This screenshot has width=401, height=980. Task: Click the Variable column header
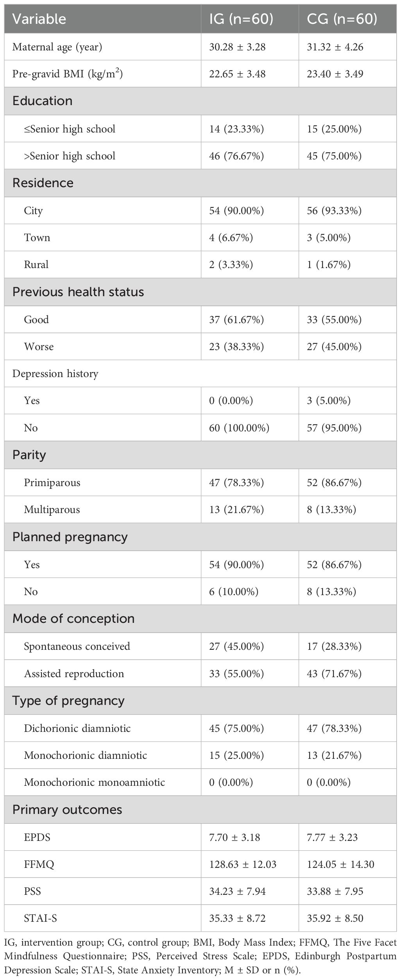tap(39, 19)
